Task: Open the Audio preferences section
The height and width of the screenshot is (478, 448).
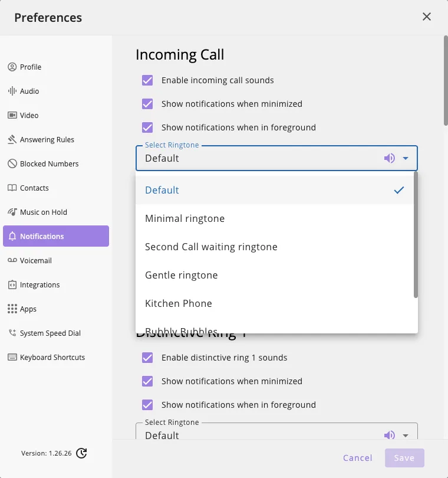Action: tap(56, 91)
